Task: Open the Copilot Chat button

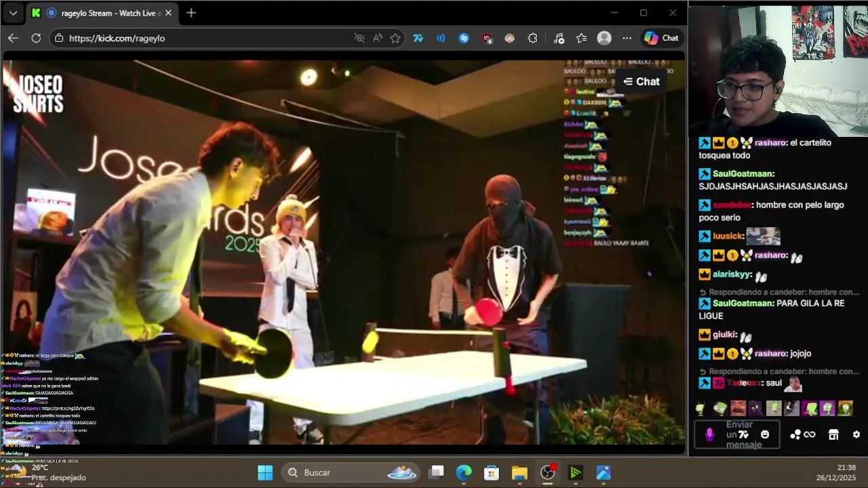Action: click(661, 38)
